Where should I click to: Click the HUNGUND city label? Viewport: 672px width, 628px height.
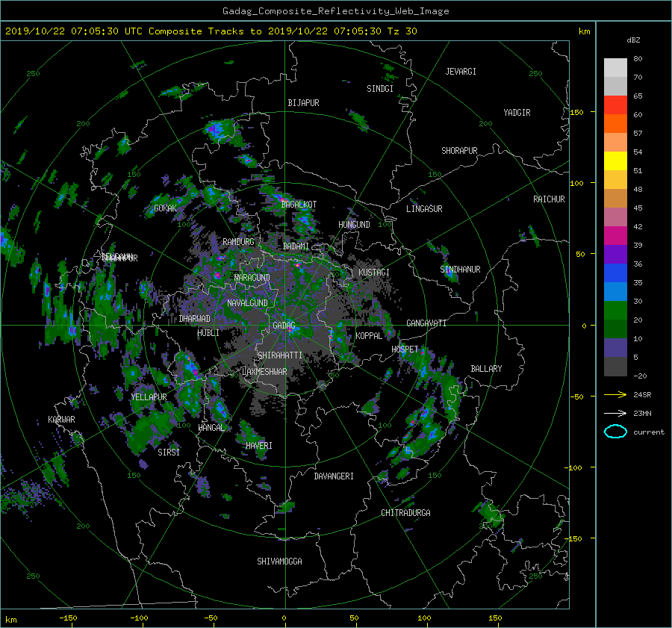pyautogui.click(x=354, y=225)
